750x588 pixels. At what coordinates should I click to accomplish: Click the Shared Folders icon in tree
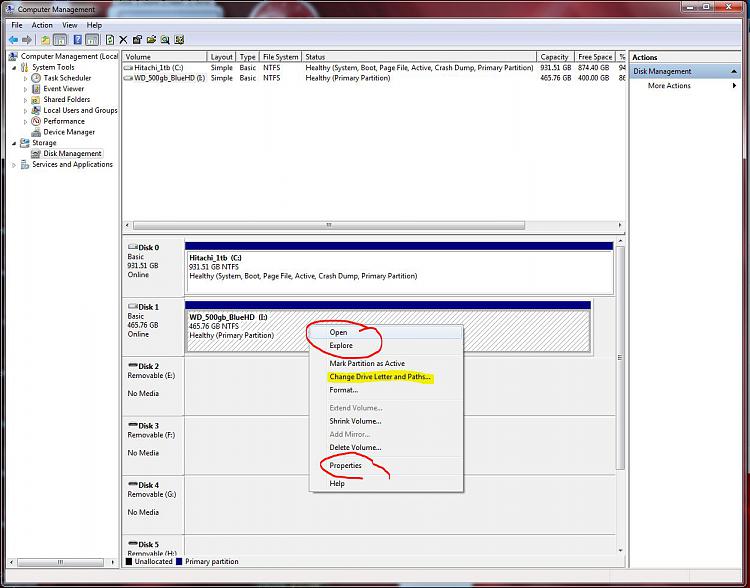[36, 100]
